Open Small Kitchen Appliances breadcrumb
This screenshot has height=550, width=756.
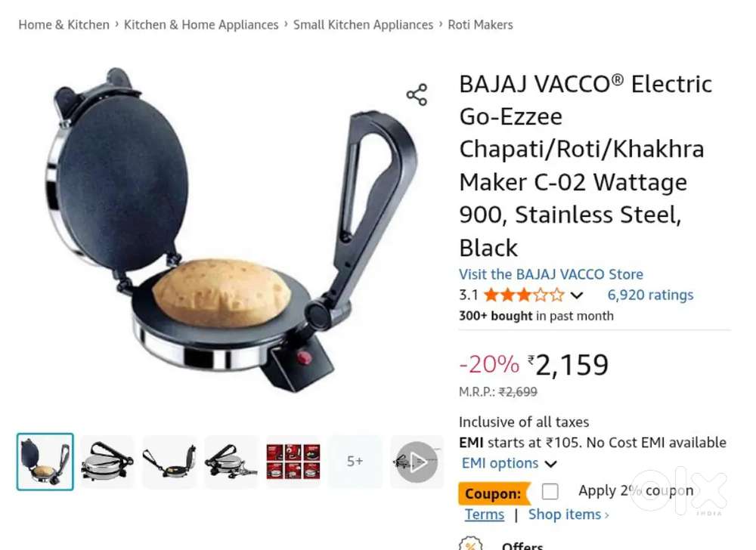[363, 25]
